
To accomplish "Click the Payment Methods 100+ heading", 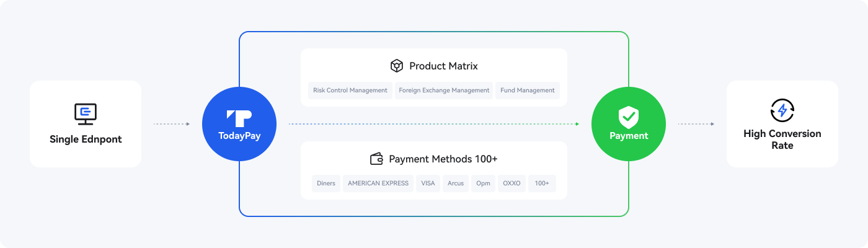I will [x=443, y=159].
